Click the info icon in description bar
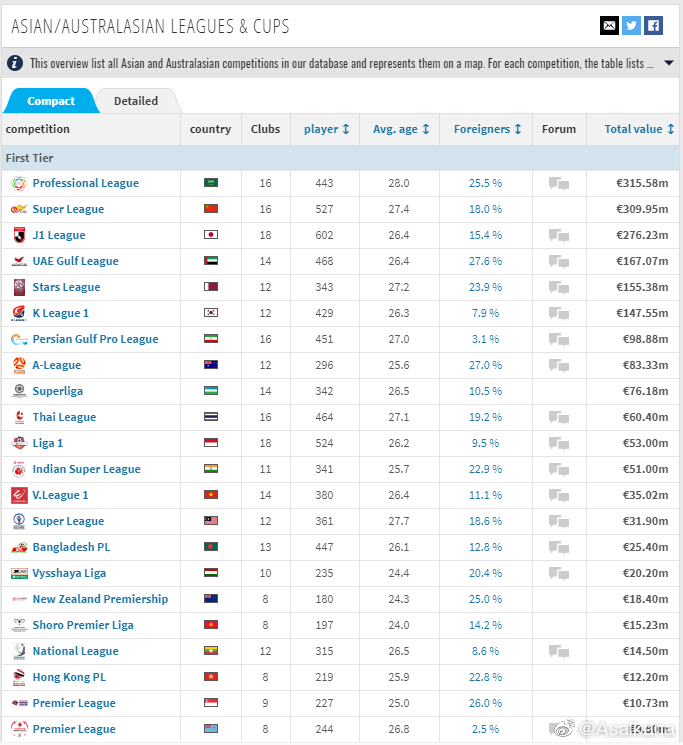This screenshot has width=683, height=745. 16,63
